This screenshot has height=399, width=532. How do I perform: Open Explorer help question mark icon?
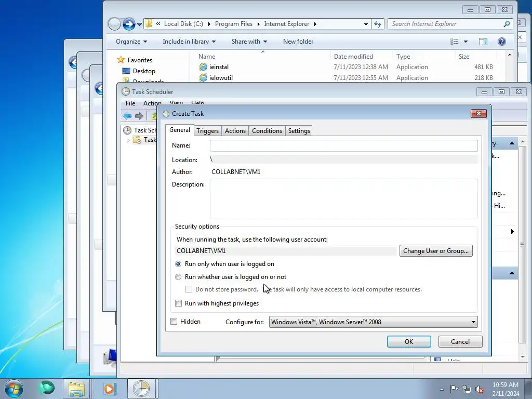tap(502, 42)
